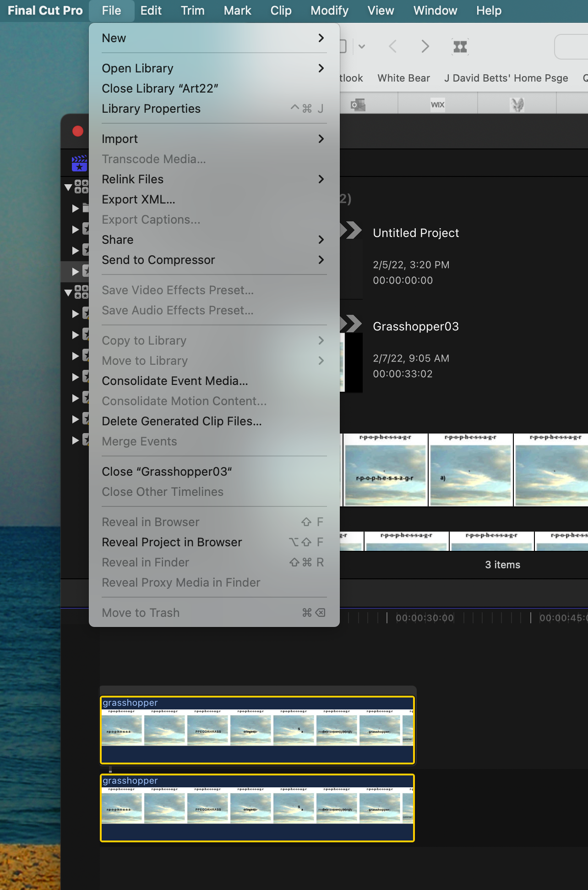Select Reveal Project in Browser
Viewport: 588px width, 890px height.
[x=214, y=542]
